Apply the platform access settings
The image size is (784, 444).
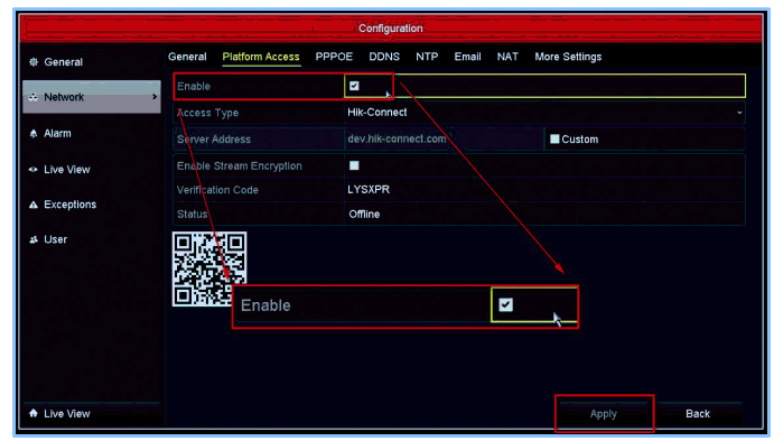(x=604, y=414)
